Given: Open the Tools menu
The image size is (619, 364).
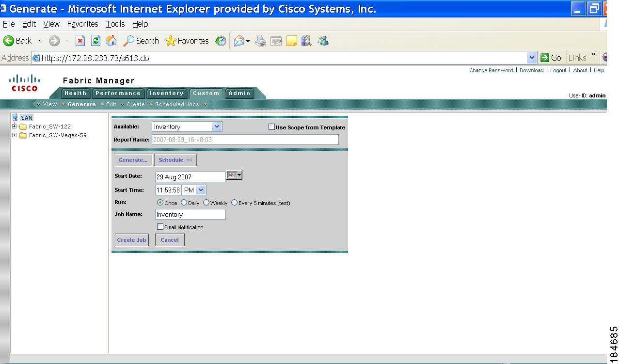Looking at the screenshot, I should 115,24.
